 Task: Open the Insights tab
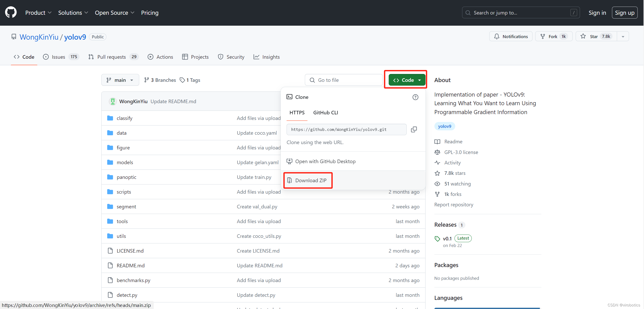[x=266, y=57]
